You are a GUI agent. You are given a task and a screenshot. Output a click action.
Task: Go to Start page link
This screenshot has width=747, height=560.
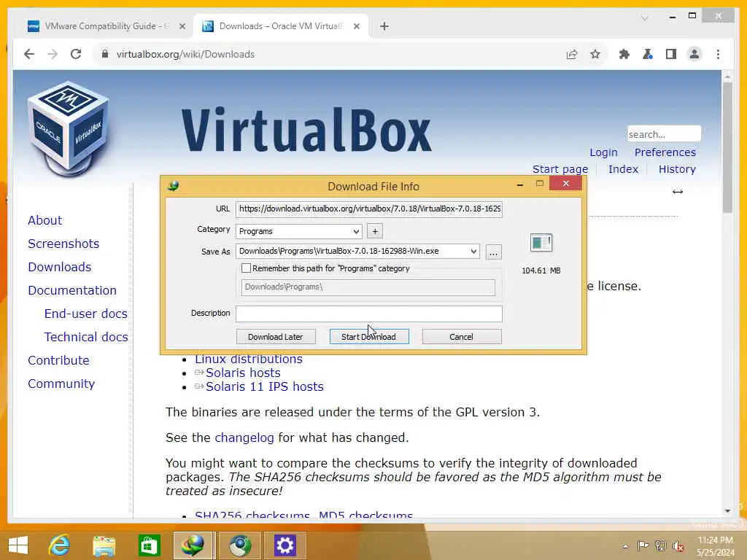click(560, 169)
